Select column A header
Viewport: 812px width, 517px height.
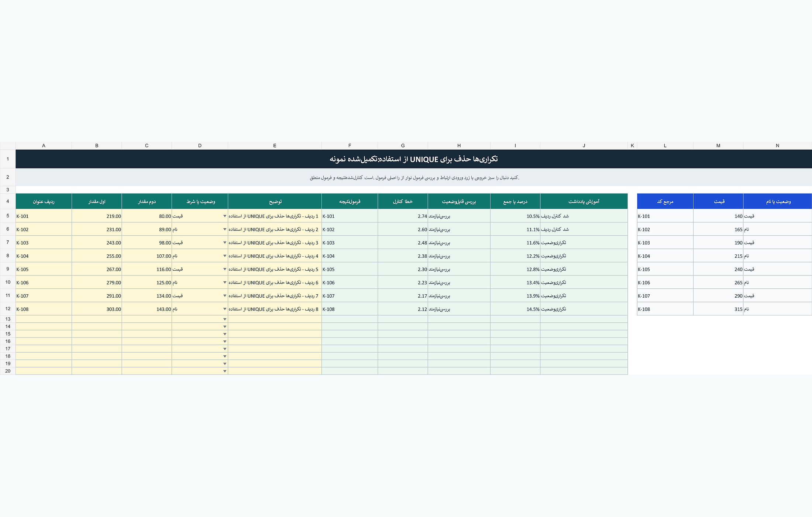coord(44,145)
